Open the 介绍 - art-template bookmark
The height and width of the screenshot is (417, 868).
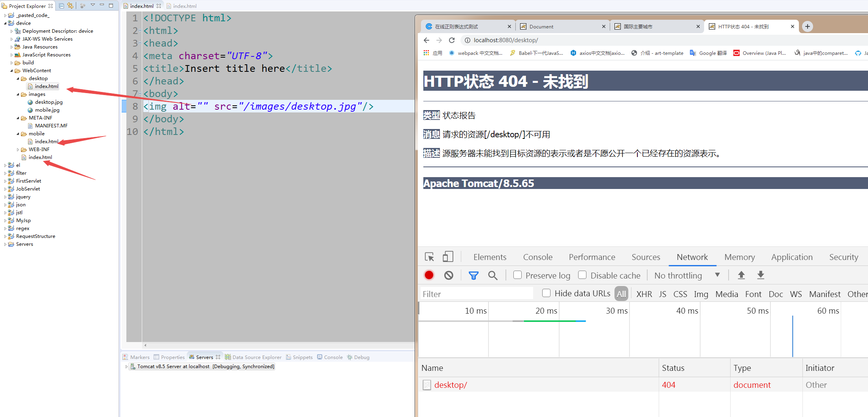coord(658,53)
